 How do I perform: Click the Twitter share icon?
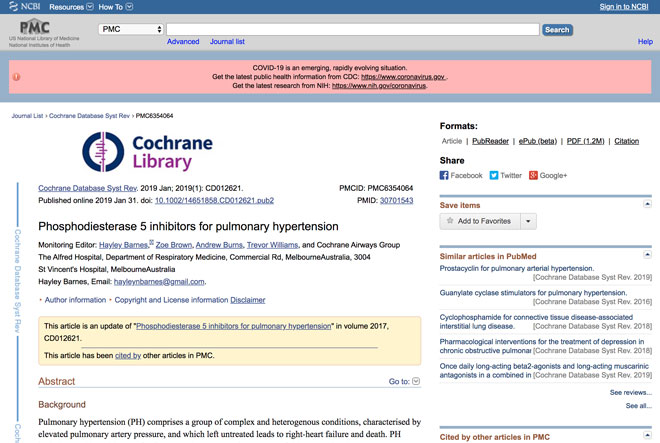click(494, 175)
